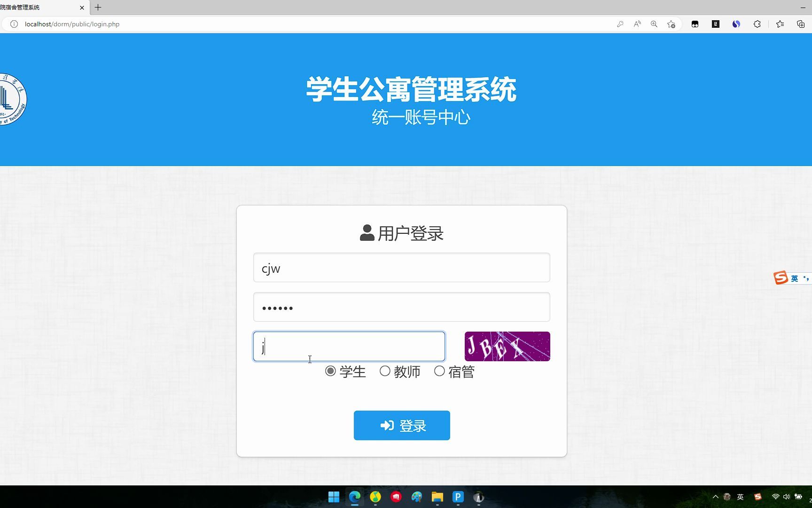
Task: Open saved passwords key icon
Action: pyautogui.click(x=620, y=24)
